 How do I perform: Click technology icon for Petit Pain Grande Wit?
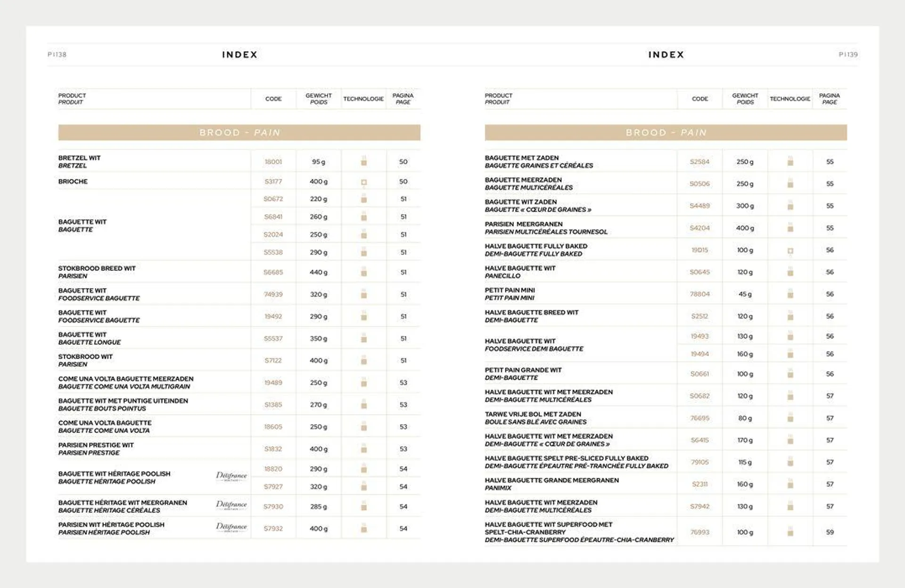click(x=790, y=373)
